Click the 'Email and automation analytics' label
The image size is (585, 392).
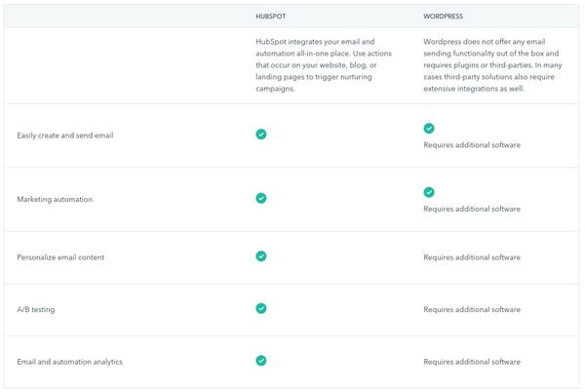pos(69,362)
